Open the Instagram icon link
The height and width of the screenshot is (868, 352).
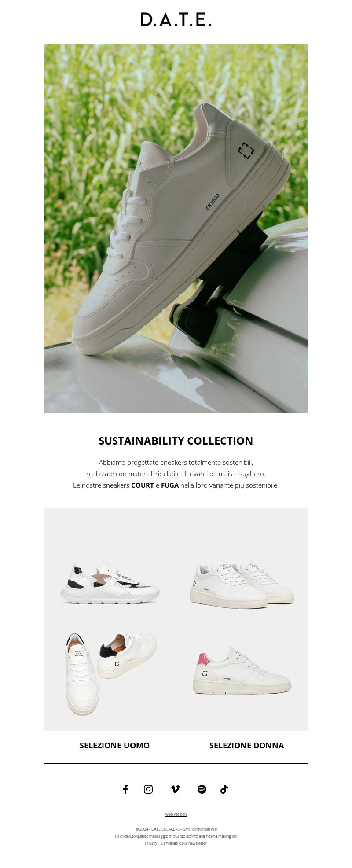(x=148, y=789)
